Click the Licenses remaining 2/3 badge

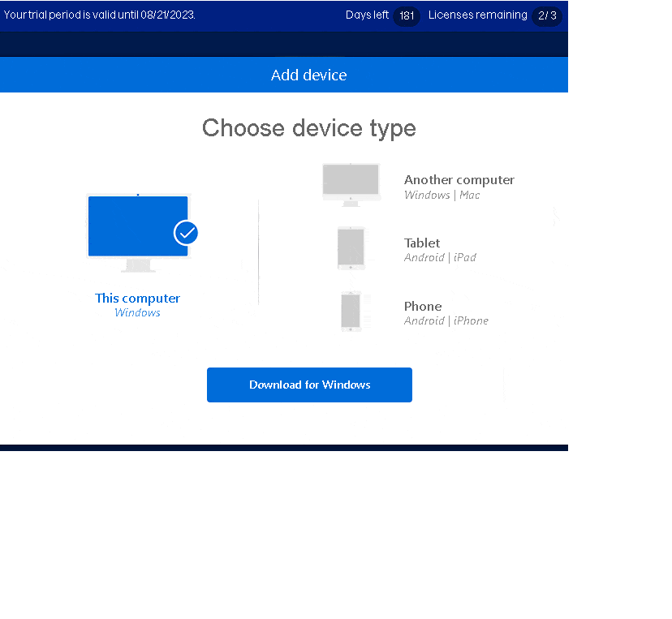point(546,15)
